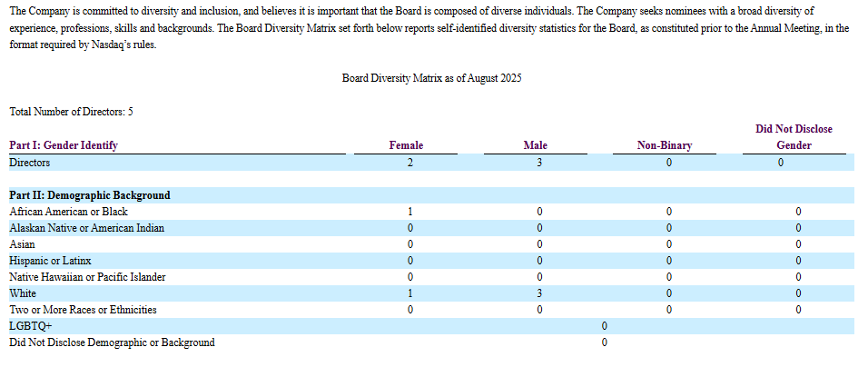
Task: Click the Directors row Female value 2
Action: coord(410,163)
